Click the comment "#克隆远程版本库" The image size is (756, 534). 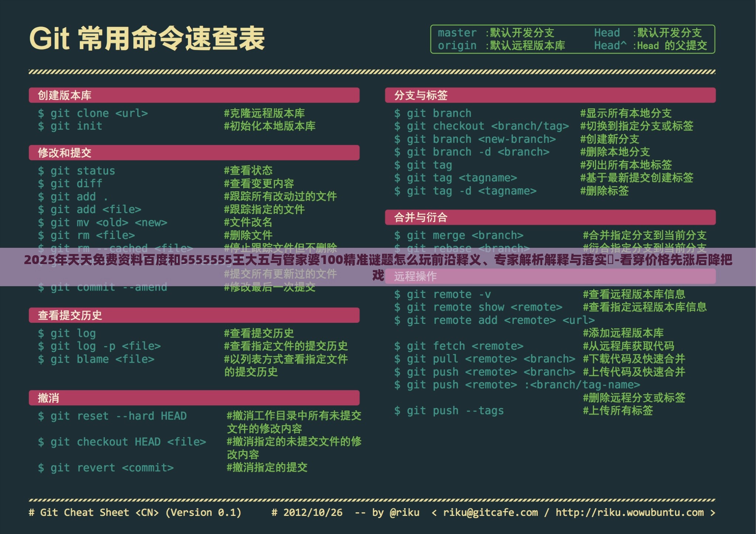(x=264, y=113)
